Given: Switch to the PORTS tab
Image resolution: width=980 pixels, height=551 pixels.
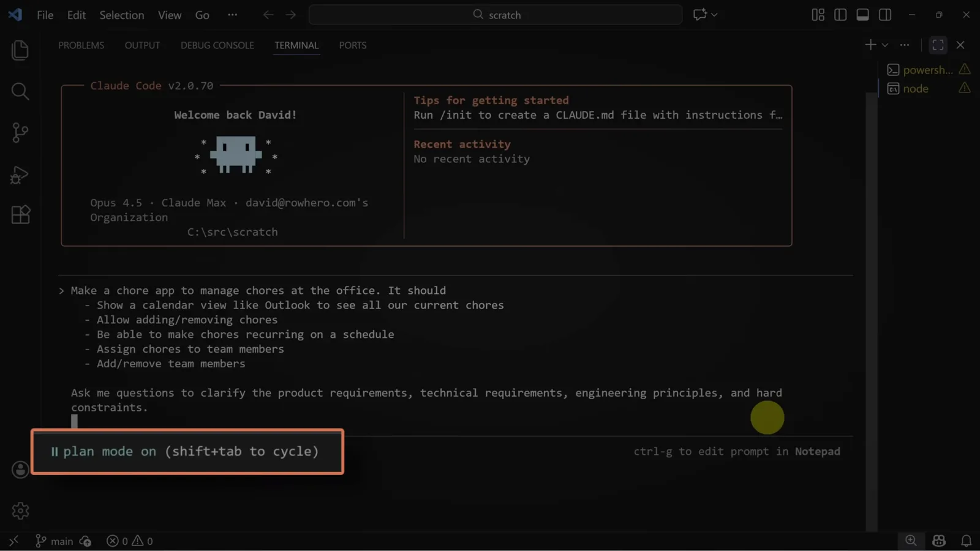Looking at the screenshot, I should [353, 45].
